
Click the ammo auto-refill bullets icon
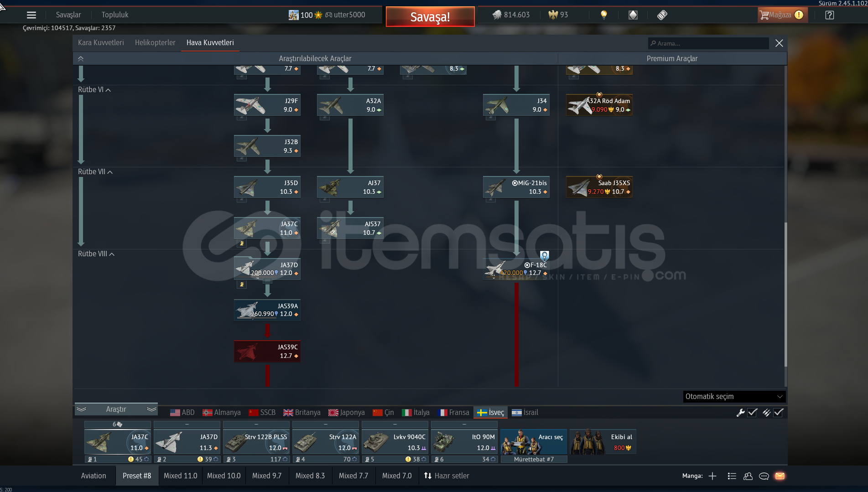tap(766, 413)
